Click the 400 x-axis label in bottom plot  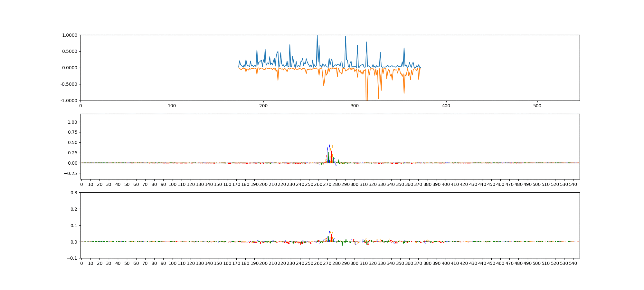[446, 263]
